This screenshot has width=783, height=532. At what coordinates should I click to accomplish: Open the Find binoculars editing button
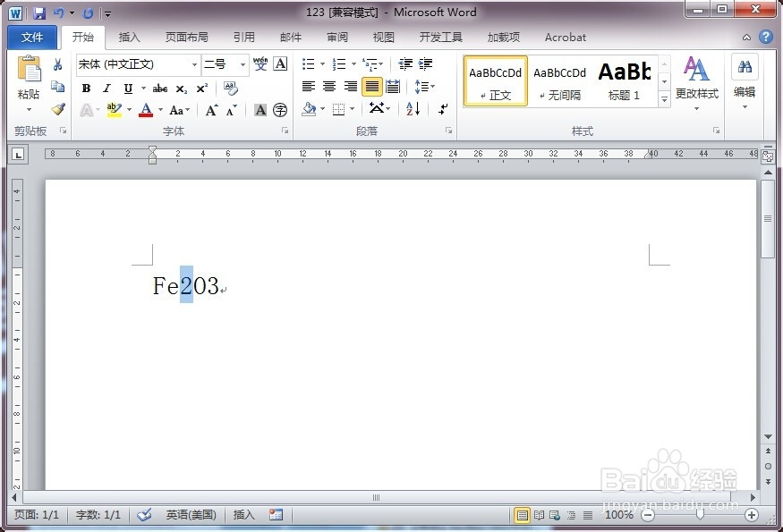coord(745,67)
